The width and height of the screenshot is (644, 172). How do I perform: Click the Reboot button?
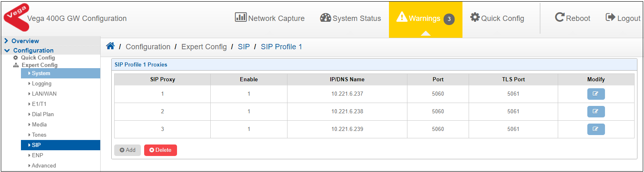pyautogui.click(x=573, y=18)
